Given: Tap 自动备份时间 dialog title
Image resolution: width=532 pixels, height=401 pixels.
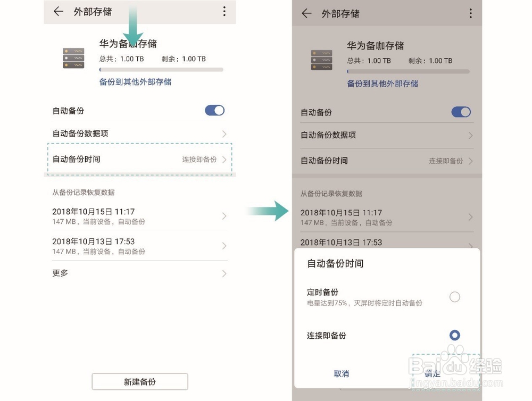Looking at the screenshot, I should [x=335, y=264].
